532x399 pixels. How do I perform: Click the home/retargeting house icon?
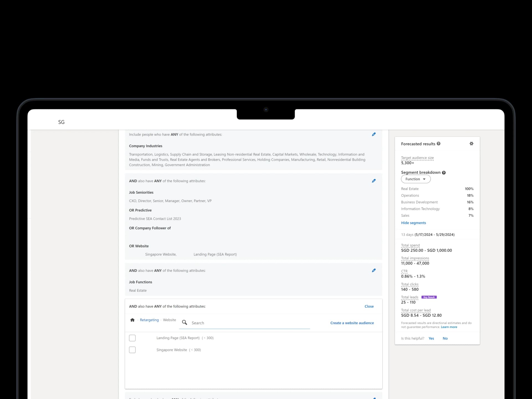pyautogui.click(x=132, y=320)
